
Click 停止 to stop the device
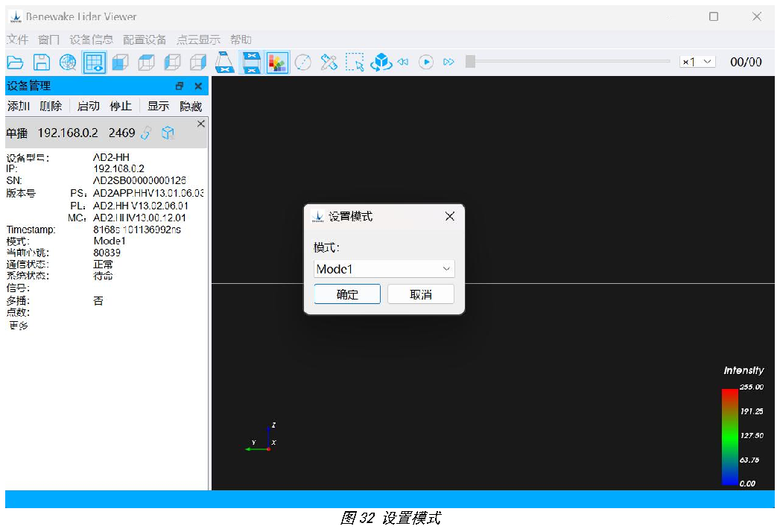(121, 106)
